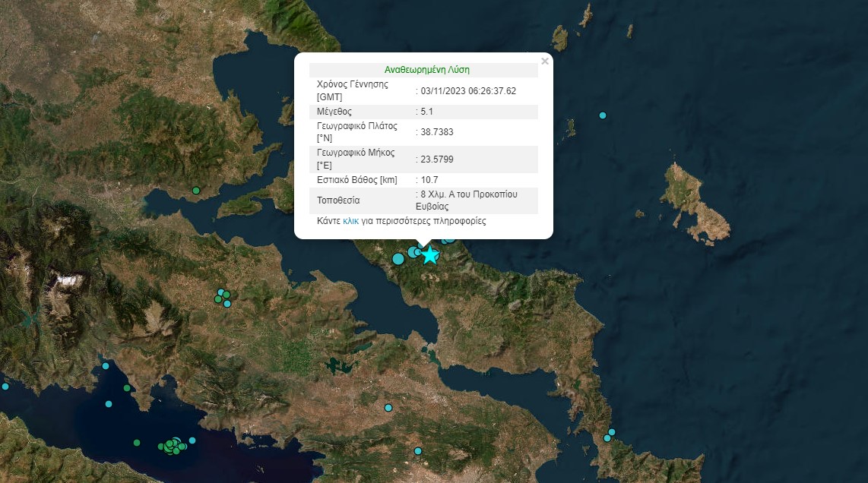
Task: Select the upper cyan marker in the bottom-right pair
Action: [612, 432]
